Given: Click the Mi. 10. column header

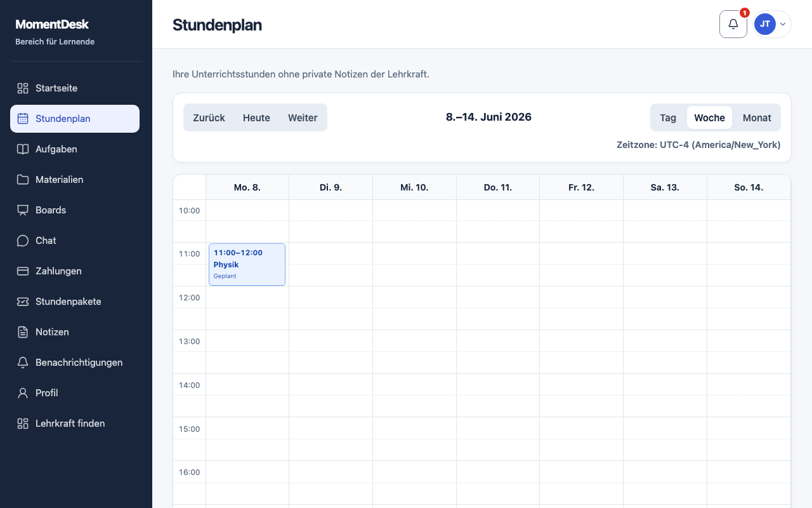Looking at the screenshot, I should tap(414, 187).
